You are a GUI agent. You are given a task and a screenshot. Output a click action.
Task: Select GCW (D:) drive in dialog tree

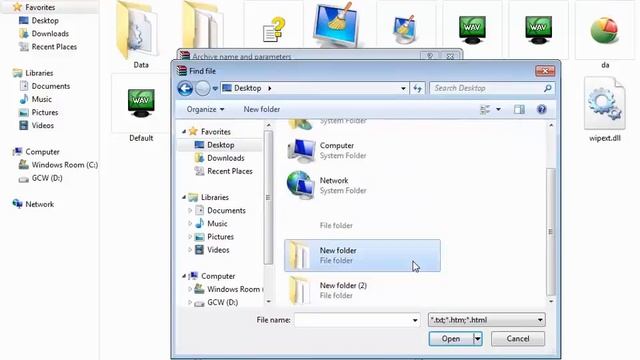222,302
